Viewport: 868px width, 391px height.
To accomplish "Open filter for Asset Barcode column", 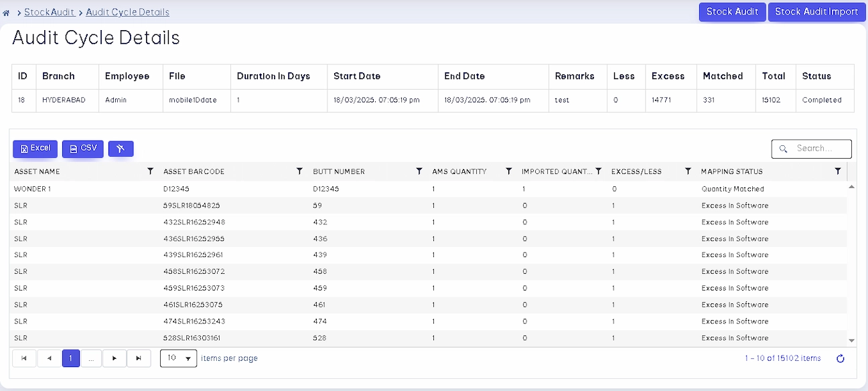I will coord(299,171).
